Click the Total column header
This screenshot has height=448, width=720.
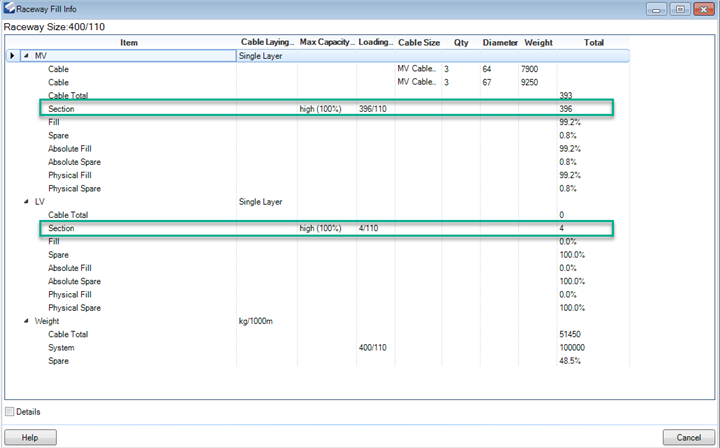[x=594, y=42]
